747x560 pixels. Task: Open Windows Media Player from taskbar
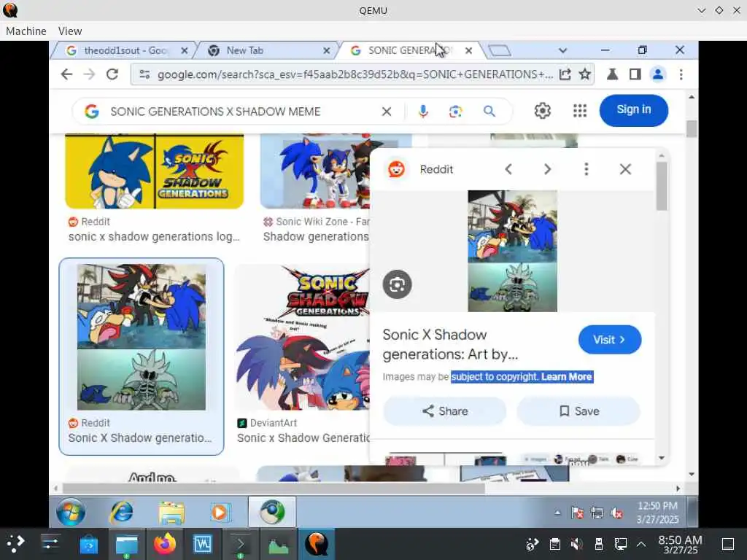[220, 512]
